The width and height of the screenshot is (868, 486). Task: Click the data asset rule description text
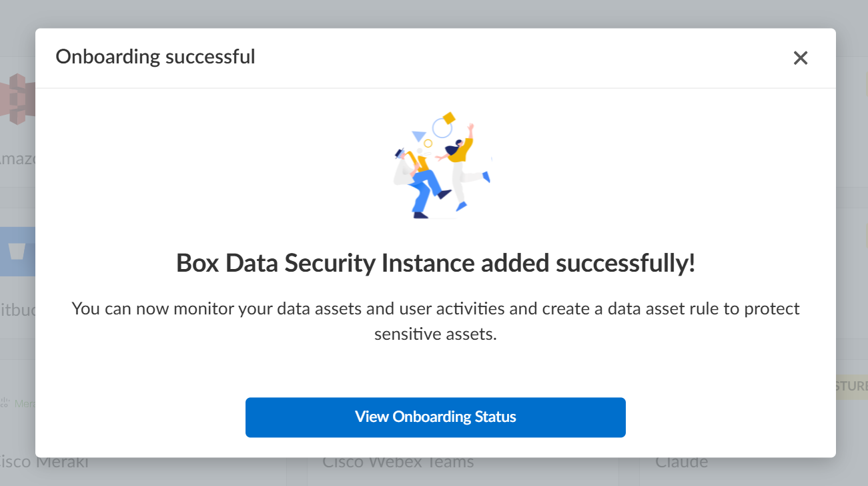coord(435,321)
